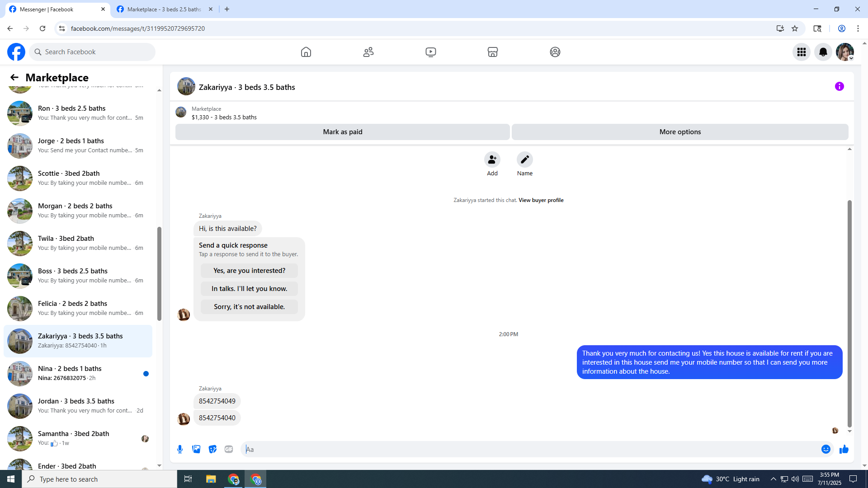Send quick reply 'In talks. I'll let you know.'
This screenshot has width=868, height=488.
click(x=250, y=289)
